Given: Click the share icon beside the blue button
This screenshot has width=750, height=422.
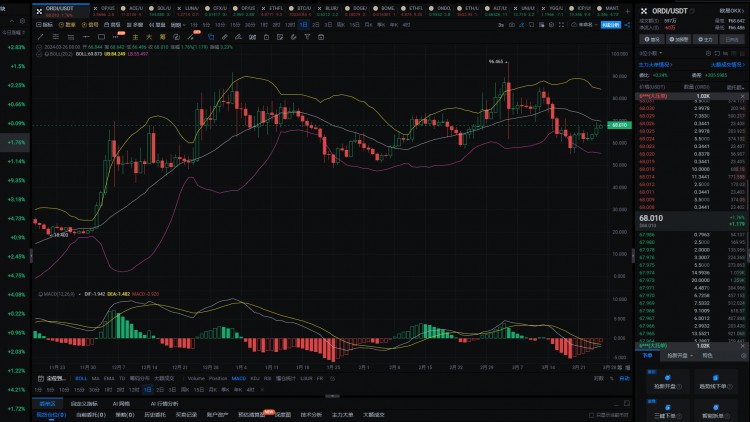Looking at the screenshot, I should (627, 24).
